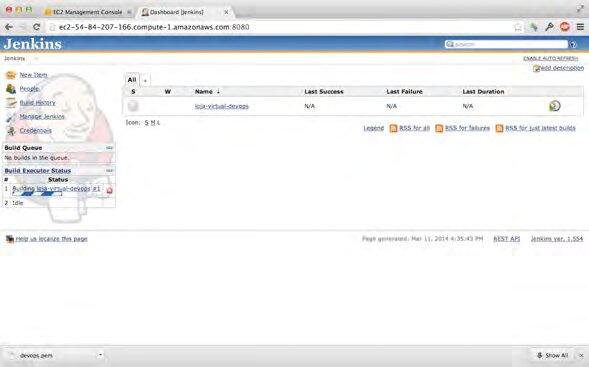Open the Build Executor Status link
The image size is (589, 367).
(38, 171)
